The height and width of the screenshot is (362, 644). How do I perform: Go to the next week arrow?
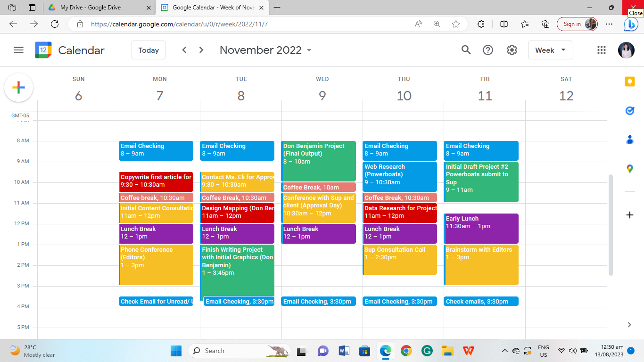201,50
